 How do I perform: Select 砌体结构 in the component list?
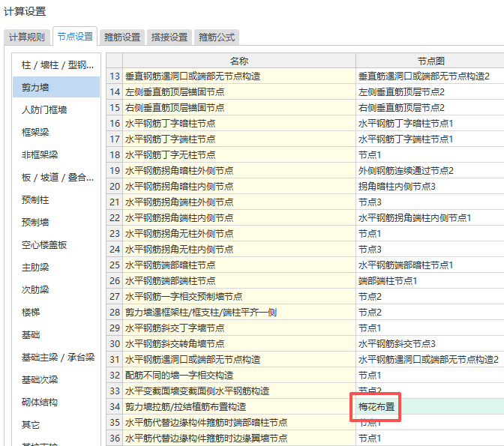pyautogui.click(x=56, y=403)
